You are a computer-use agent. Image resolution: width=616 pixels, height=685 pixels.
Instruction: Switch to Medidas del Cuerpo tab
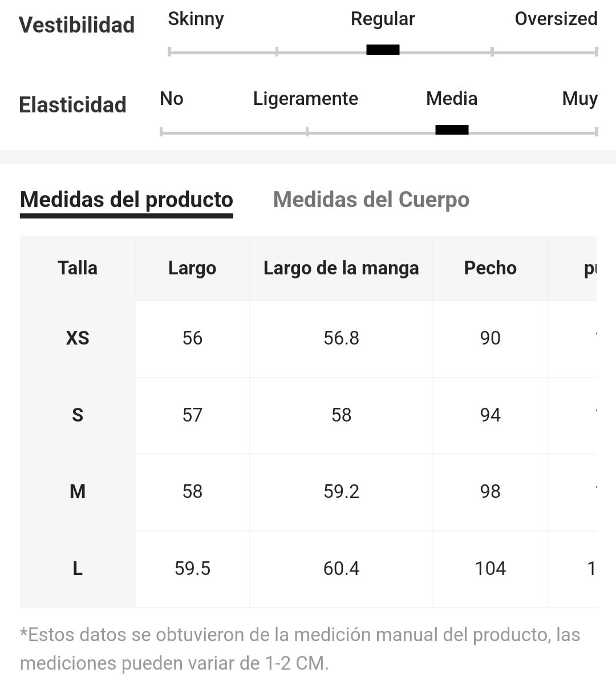[x=371, y=200]
